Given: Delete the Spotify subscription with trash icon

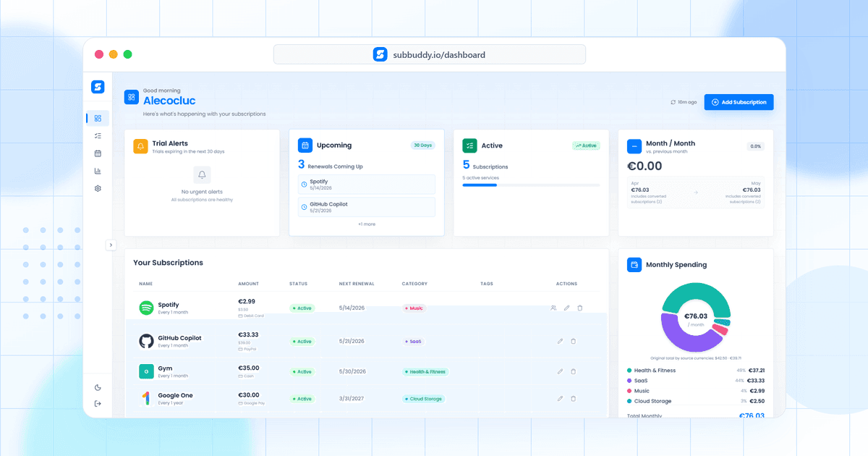Looking at the screenshot, I should pyautogui.click(x=579, y=308).
